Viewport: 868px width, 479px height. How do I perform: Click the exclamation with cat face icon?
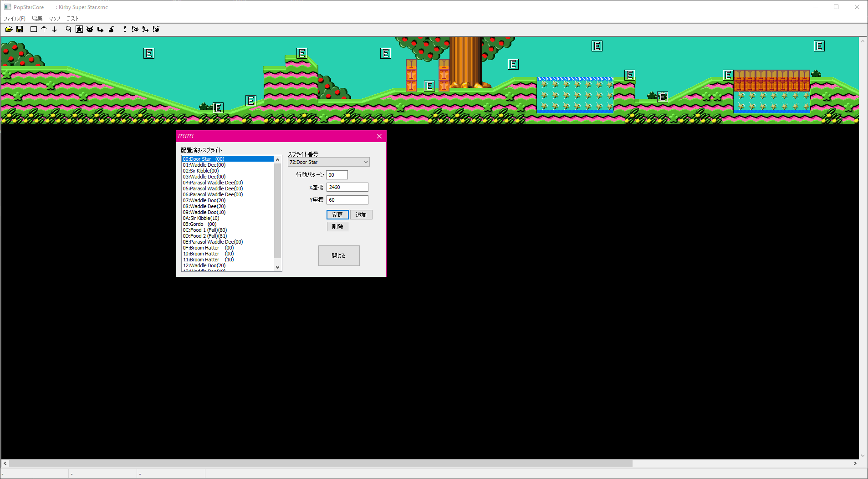point(135,29)
